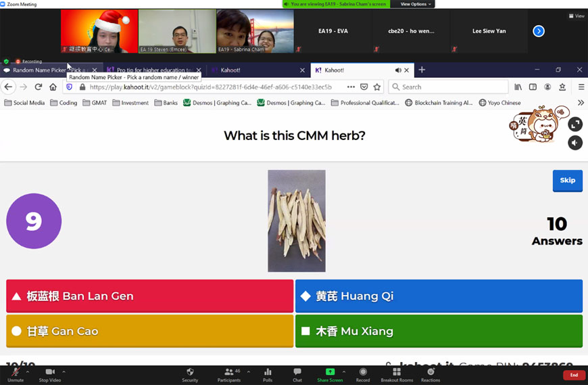The height and width of the screenshot is (385, 588).
Task: Open the Reactions menu
Action: (x=431, y=373)
